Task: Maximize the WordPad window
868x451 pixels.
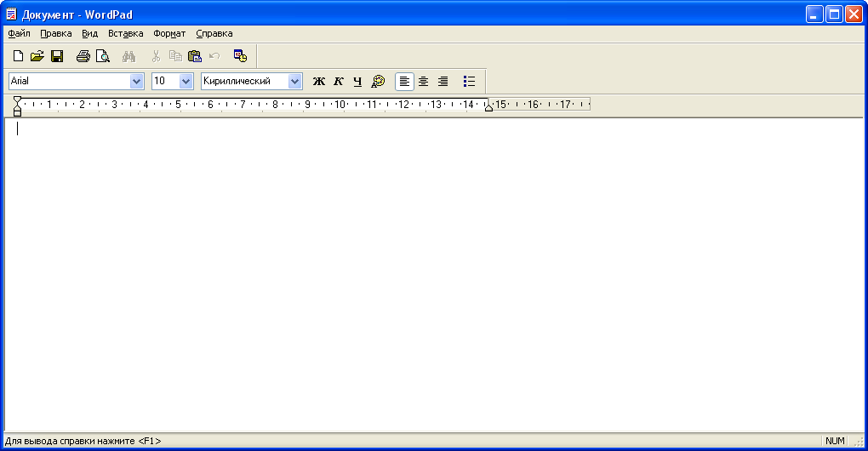Action: coord(834,14)
